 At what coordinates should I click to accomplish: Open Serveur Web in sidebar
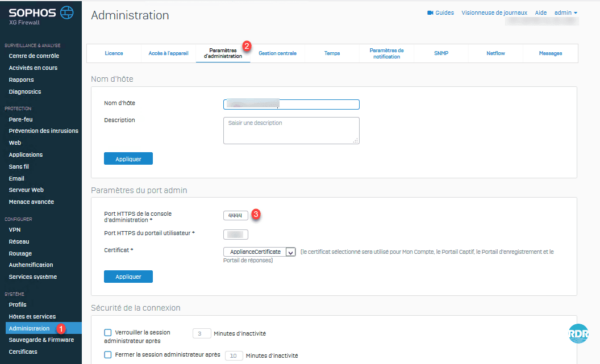[26, 190]
